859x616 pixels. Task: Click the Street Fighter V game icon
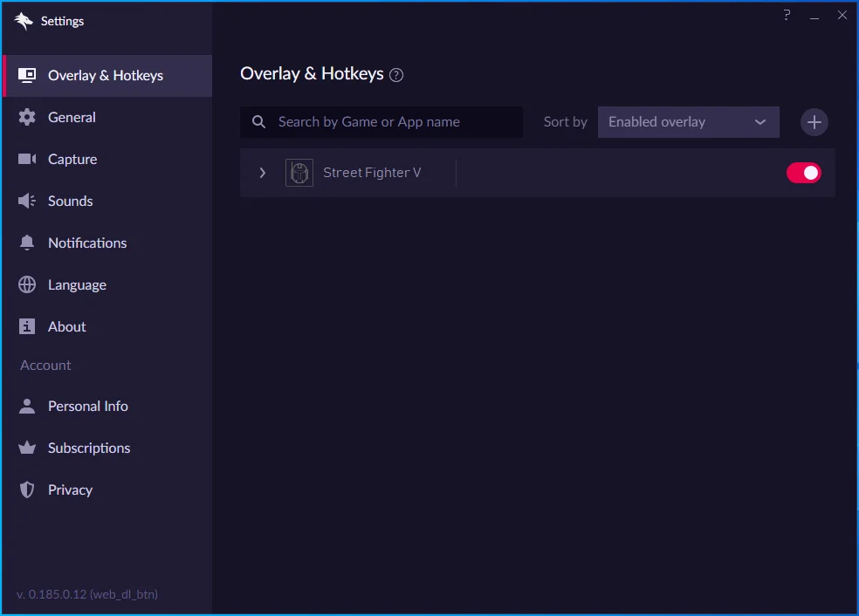click(299, 173)
